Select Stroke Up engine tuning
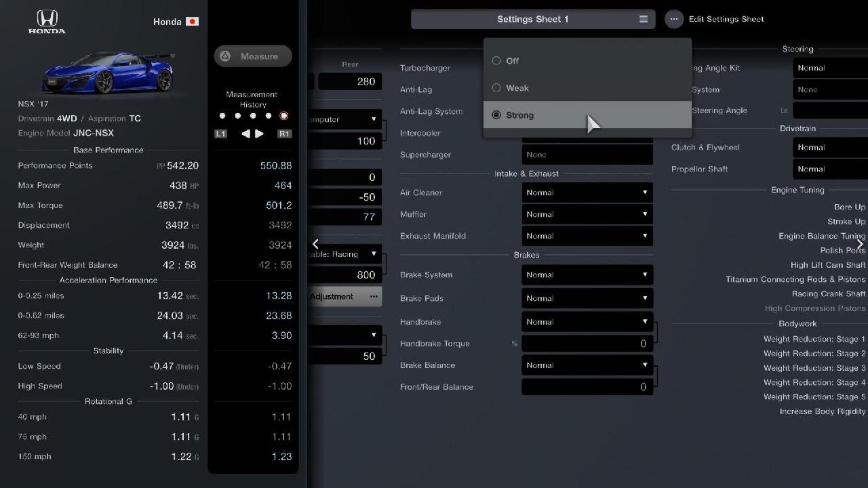The image size is (868, 488). point(846,222)
